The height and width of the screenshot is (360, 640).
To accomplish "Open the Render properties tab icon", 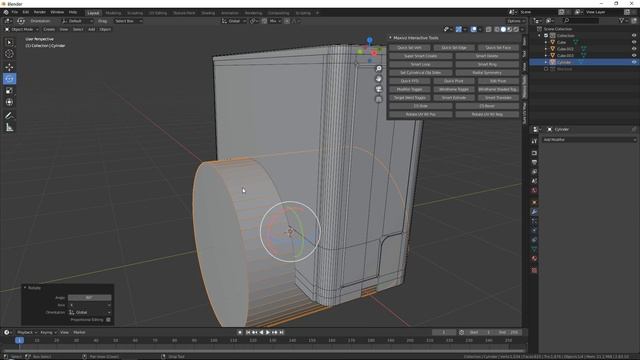I will tap(534, 153).
